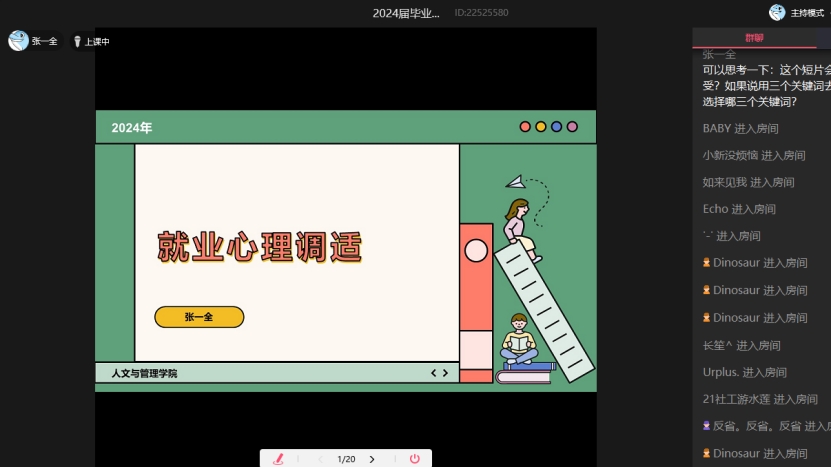The height and width of the screenshot is (467, 831).
Task: Click the 1/20 page indicator
Action: (x=346, y=459)
